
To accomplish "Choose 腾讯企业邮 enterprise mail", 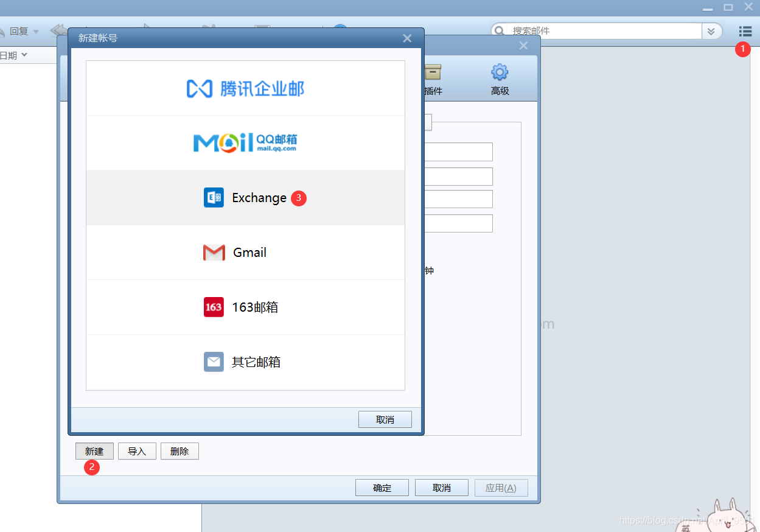I will 245,88.
